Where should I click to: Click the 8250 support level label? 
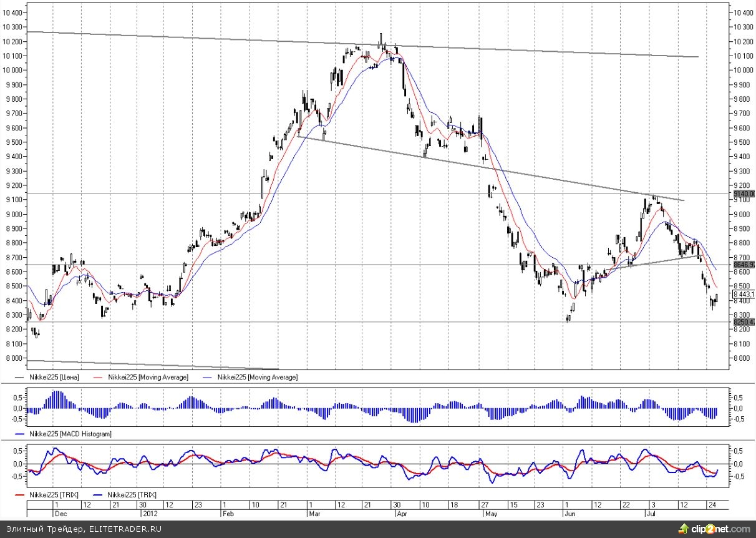pos(744,322)
